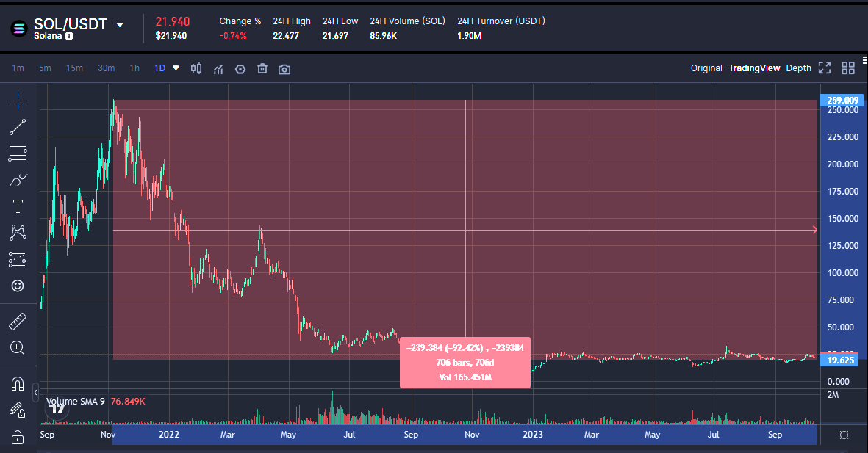Switch to Original chart view
Screen dimensions: 868x453
click(x=706, y=68)
